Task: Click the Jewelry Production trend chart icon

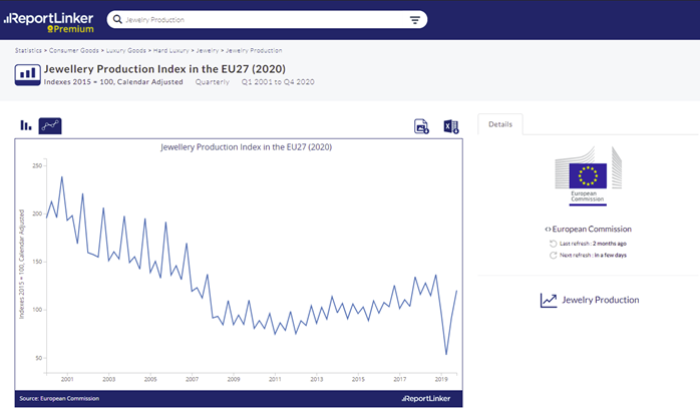Action: (x=548, y=300)
